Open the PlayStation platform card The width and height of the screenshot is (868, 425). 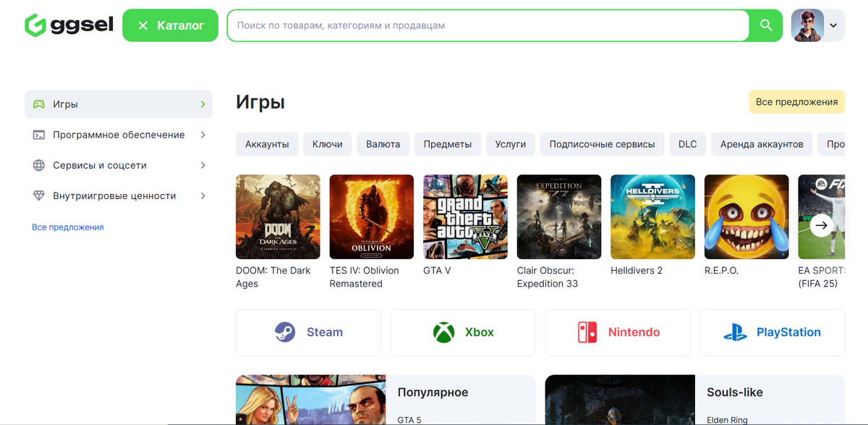pyautogui.click(x=773, y=332)
